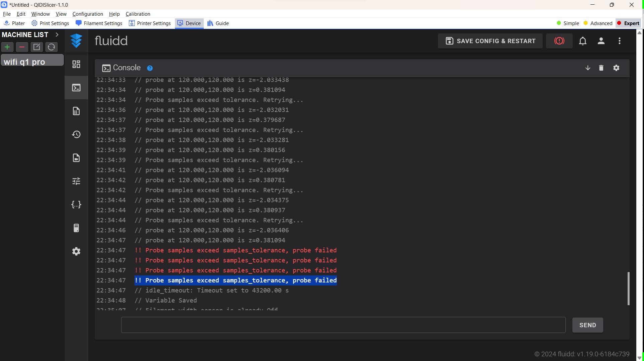Clear console with the trash icon
The image size is (644, 361).
(601, 68)
